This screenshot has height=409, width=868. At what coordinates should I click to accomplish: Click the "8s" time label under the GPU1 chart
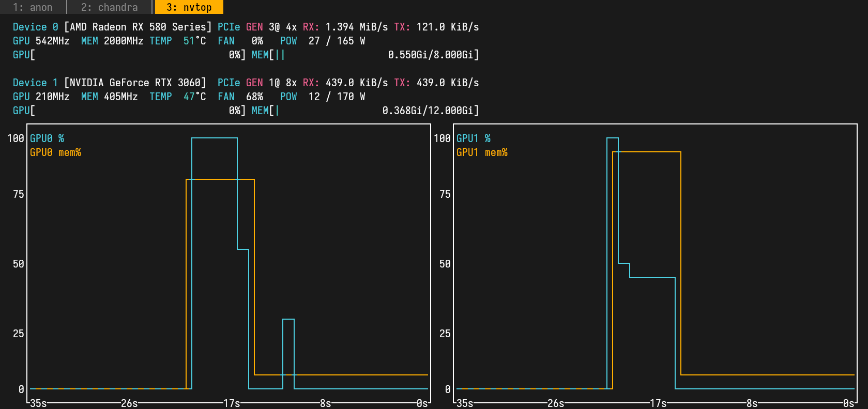tap(752, 403)
